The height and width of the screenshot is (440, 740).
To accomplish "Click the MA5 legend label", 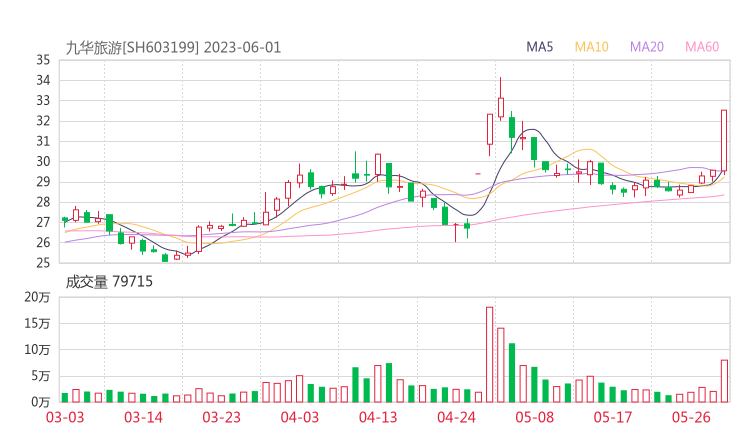I will coord(539,47).
